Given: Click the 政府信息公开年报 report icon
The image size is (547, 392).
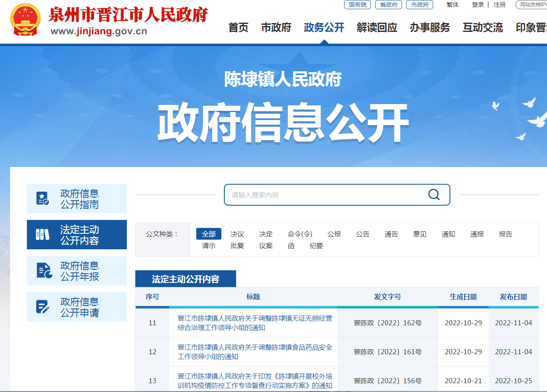Looking at the screenshot, I should pyautogui.click(x=44, y=271).
